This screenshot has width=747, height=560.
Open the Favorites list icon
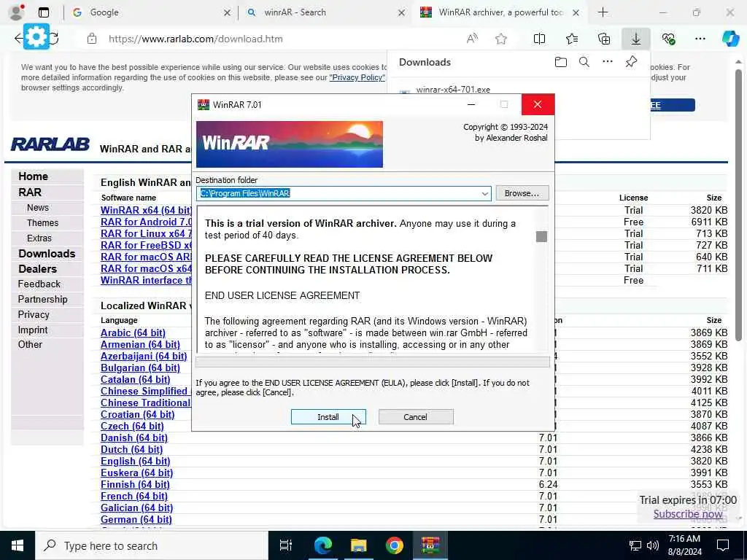click(x=572, y=39)
